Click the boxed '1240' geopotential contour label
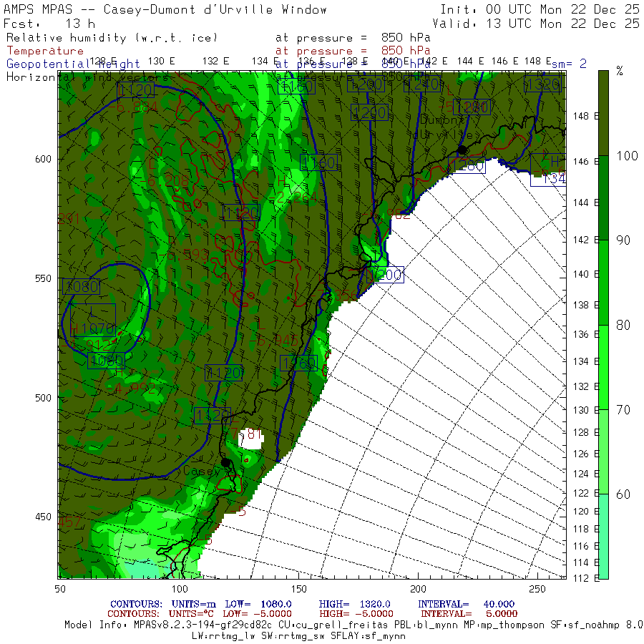This screenshot has height=644, width=644. pyautogui.click(x=421, y=84)
